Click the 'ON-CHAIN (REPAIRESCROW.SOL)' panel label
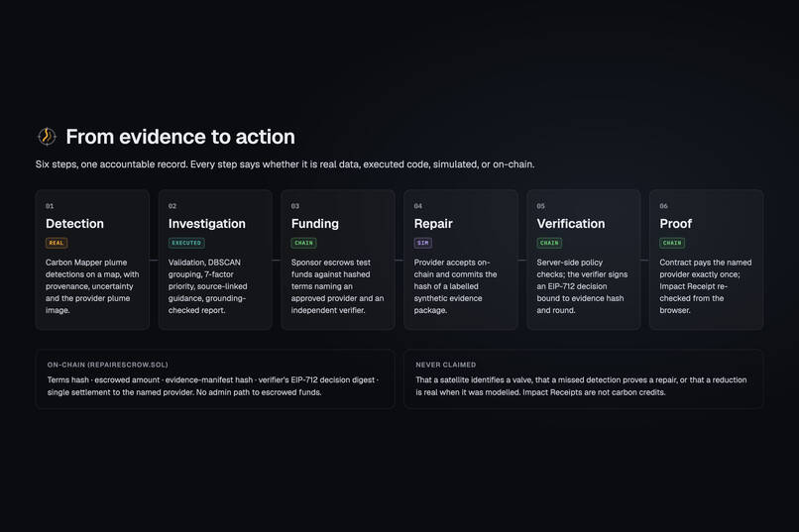This screenshot has height=532, width=799. [x=107, y=365]
